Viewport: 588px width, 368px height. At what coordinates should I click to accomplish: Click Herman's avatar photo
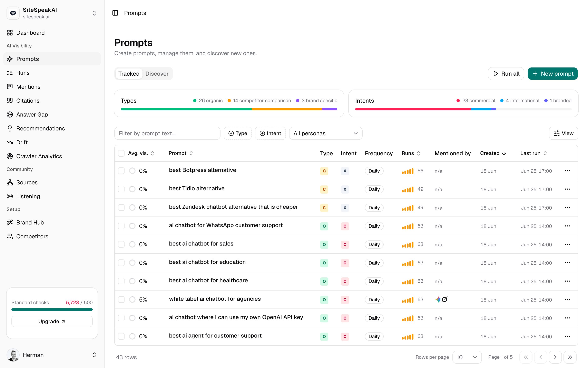(13, 355)
